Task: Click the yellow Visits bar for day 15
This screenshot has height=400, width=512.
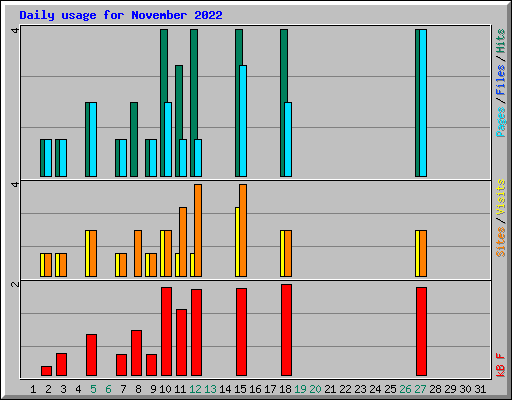Action: 237,242
